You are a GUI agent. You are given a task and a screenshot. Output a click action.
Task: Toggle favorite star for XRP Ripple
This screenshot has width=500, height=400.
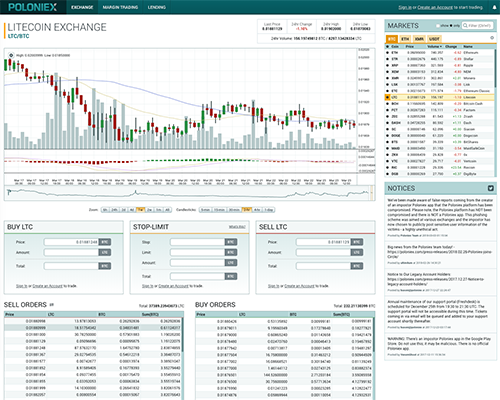(x=387, y=65)
